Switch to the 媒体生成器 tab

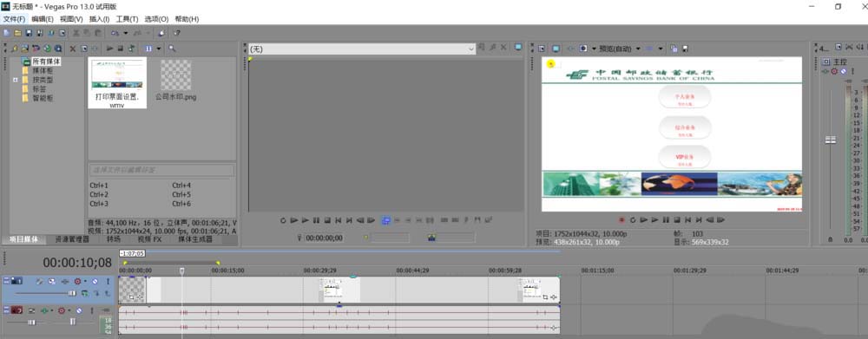194,239
